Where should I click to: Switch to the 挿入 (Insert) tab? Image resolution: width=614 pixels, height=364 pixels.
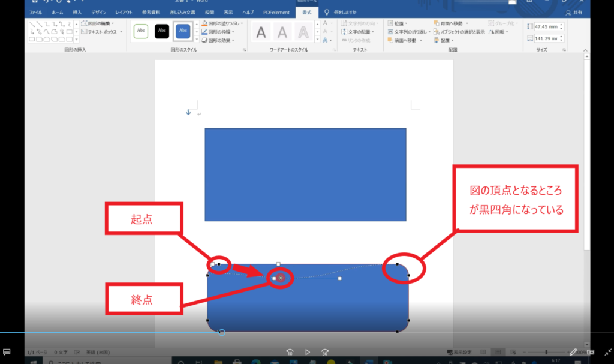click(x=77, y=12)
